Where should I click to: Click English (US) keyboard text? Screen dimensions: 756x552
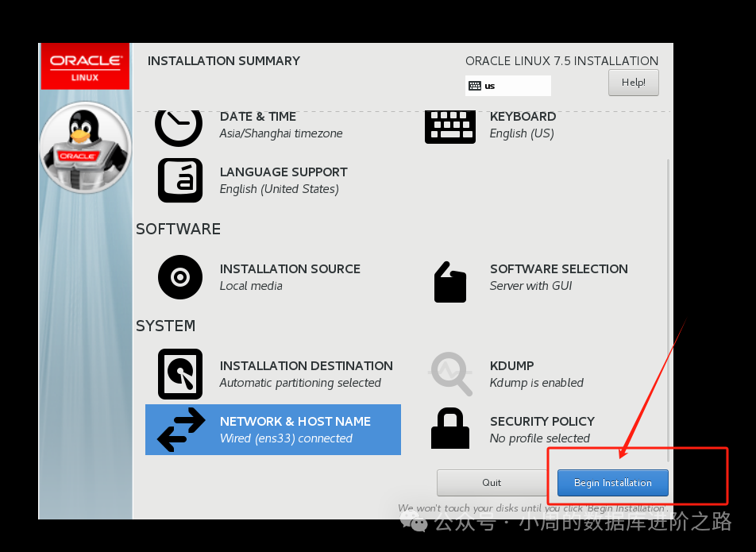click(522, 133)
